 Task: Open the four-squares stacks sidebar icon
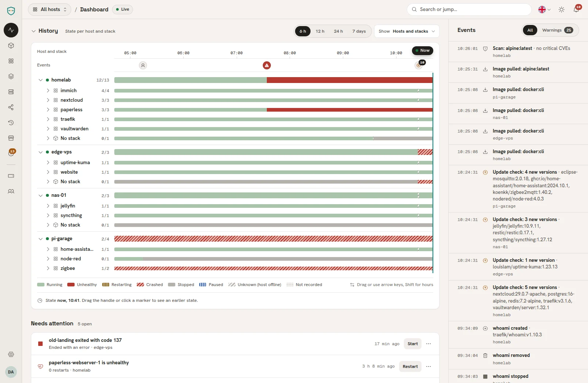(11, 61)
